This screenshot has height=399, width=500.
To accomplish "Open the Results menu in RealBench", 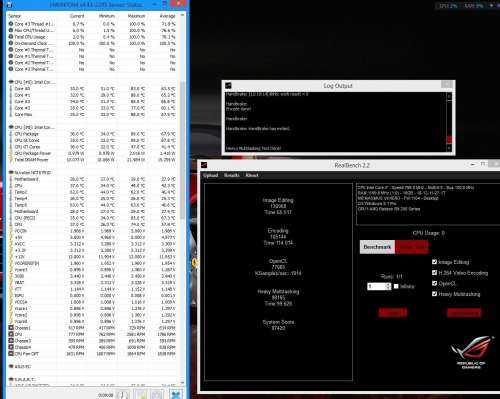I will (x=232, y=175).
